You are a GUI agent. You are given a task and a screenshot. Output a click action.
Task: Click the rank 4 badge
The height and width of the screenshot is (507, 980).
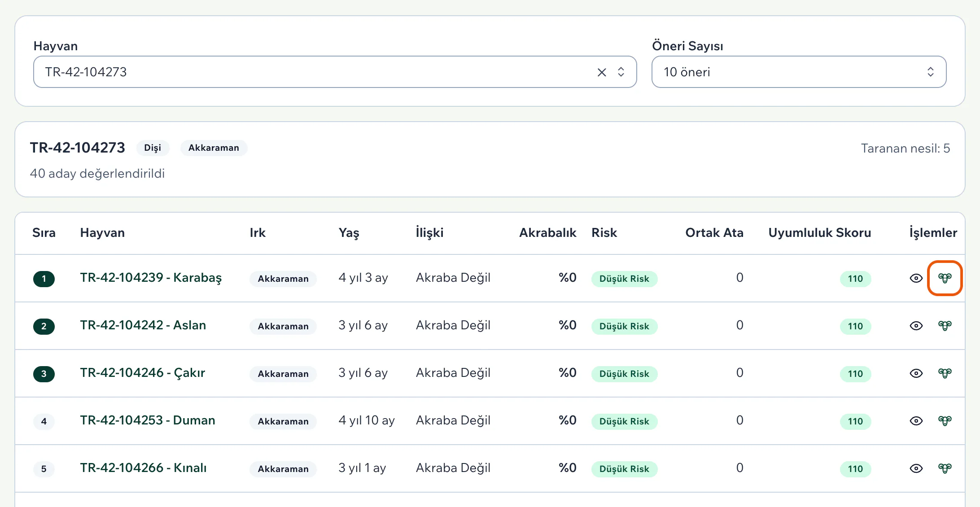click(44, 421)
